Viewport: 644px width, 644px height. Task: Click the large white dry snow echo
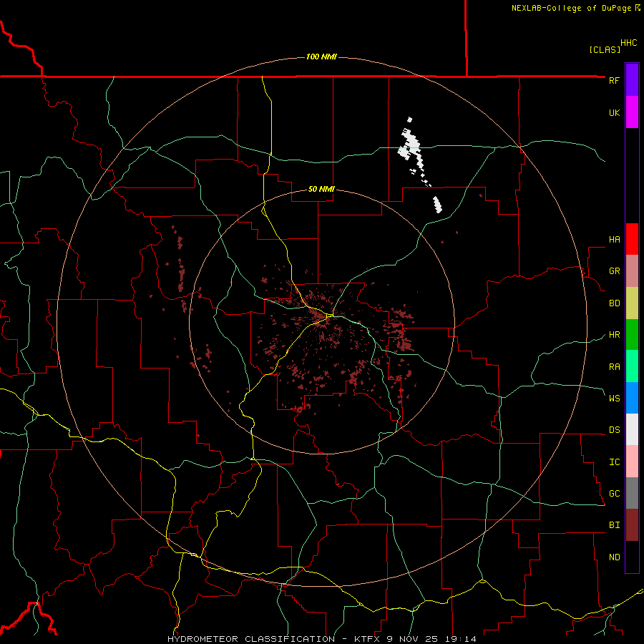(x=410, y=145)
